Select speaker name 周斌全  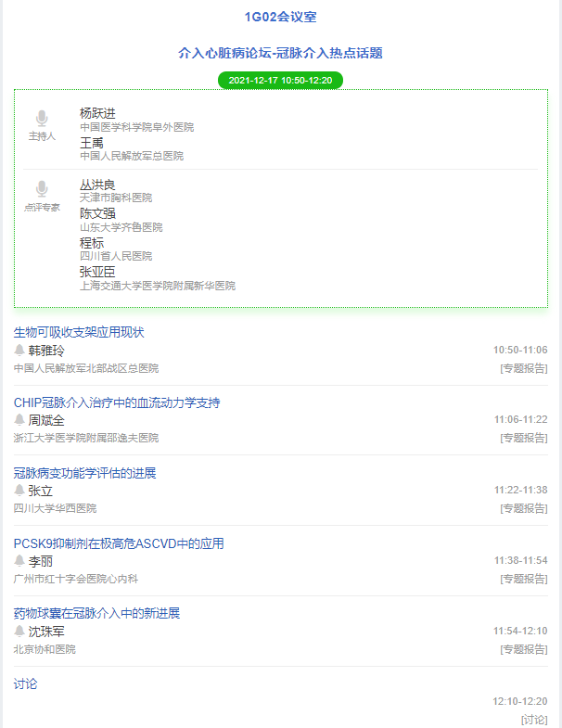[x=46, y=421]
